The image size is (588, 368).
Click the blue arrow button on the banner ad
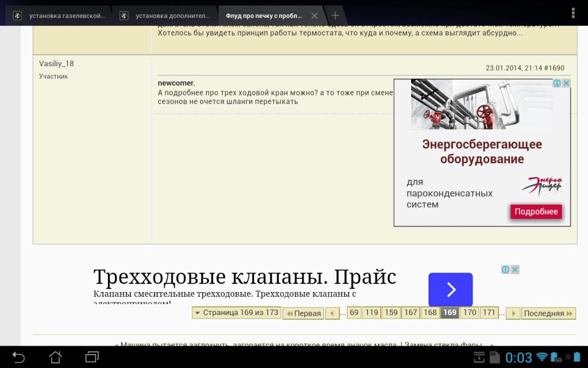pyautogui.click(x=450, y=289)
